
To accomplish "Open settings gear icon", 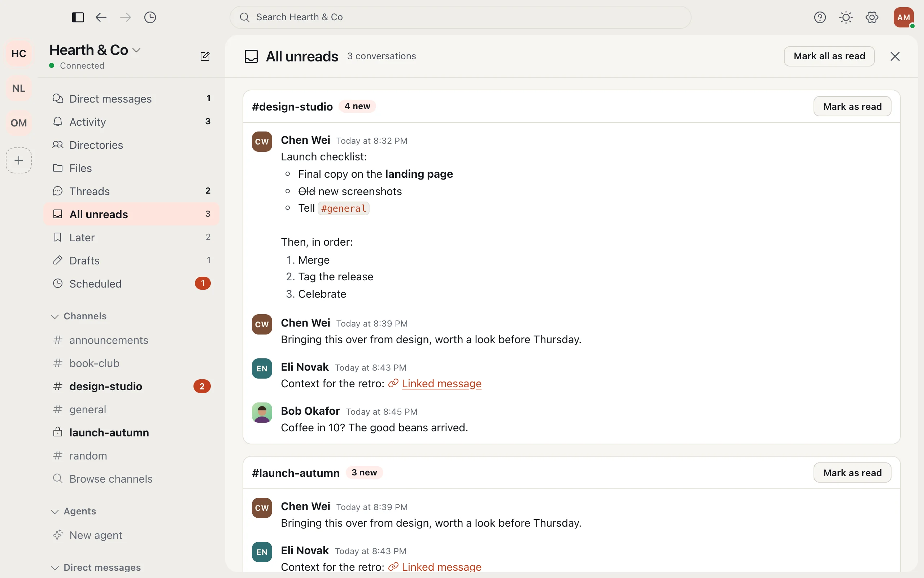I will 872,17.
